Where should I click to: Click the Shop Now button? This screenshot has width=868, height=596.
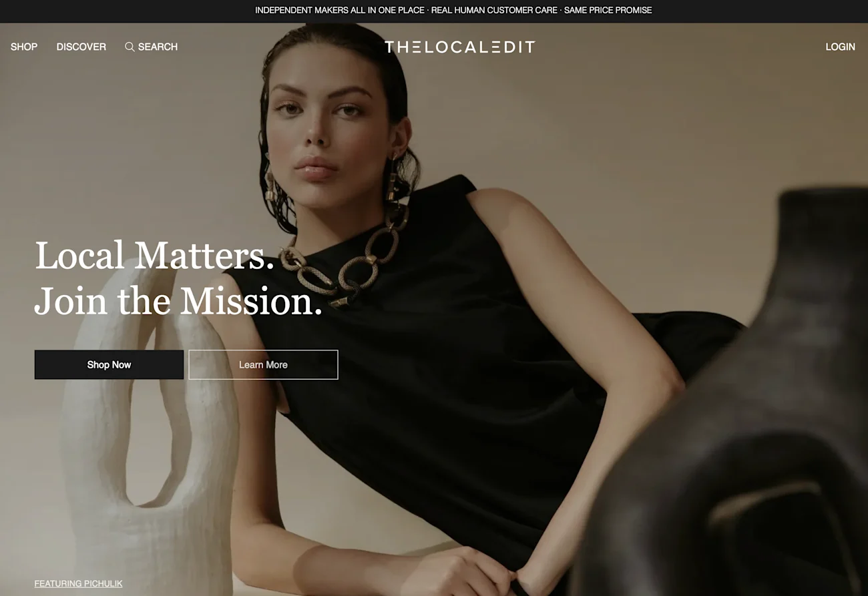tap(109, 364)
